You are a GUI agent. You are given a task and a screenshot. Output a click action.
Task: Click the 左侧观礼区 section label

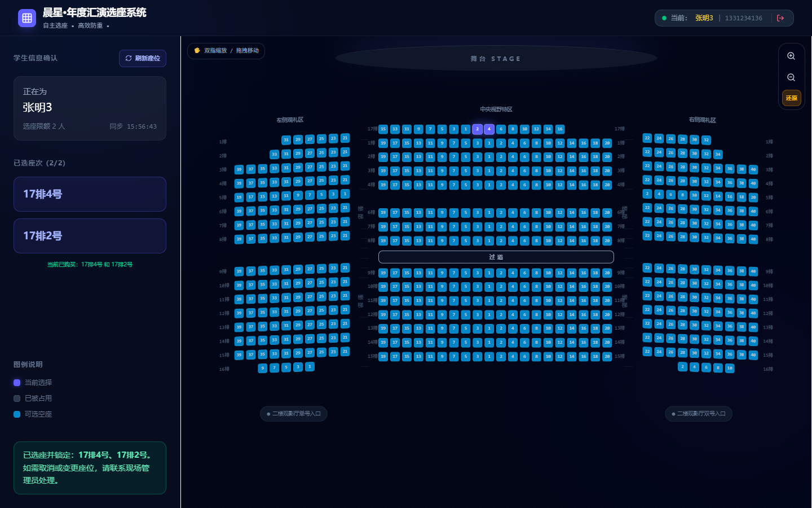click(x=290, y=120)
